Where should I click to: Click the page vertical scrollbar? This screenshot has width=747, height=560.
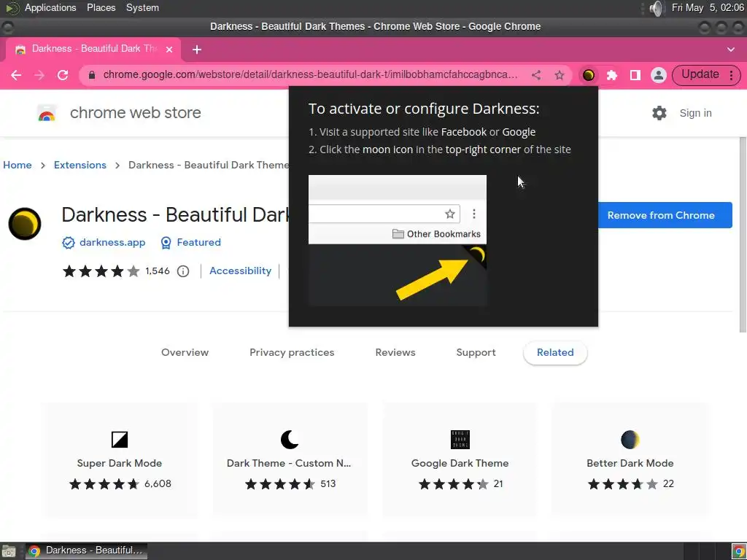[743, 235]
